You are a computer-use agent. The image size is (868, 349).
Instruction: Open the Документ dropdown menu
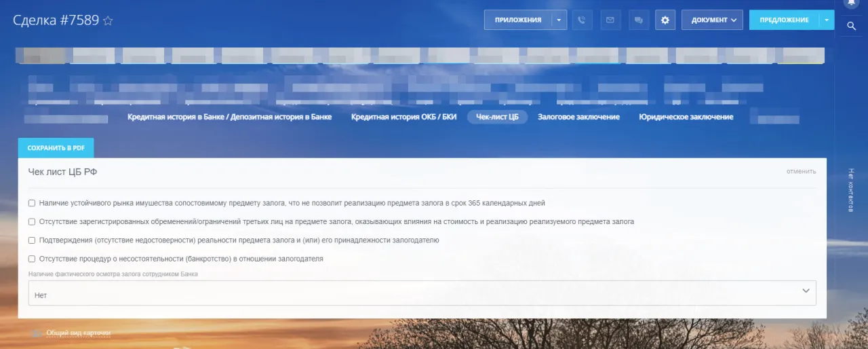tap(712, 20)
